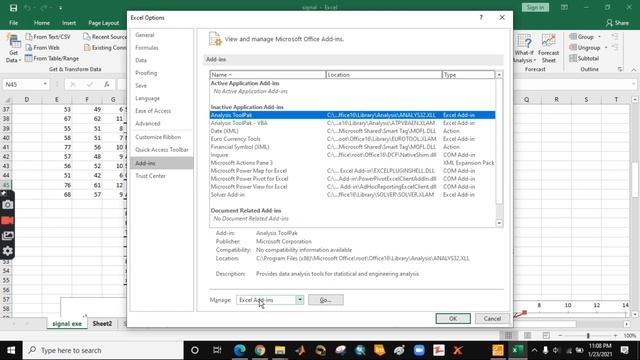
Task: Click the Name column header in add-ins list
Action: click(268, 75)
